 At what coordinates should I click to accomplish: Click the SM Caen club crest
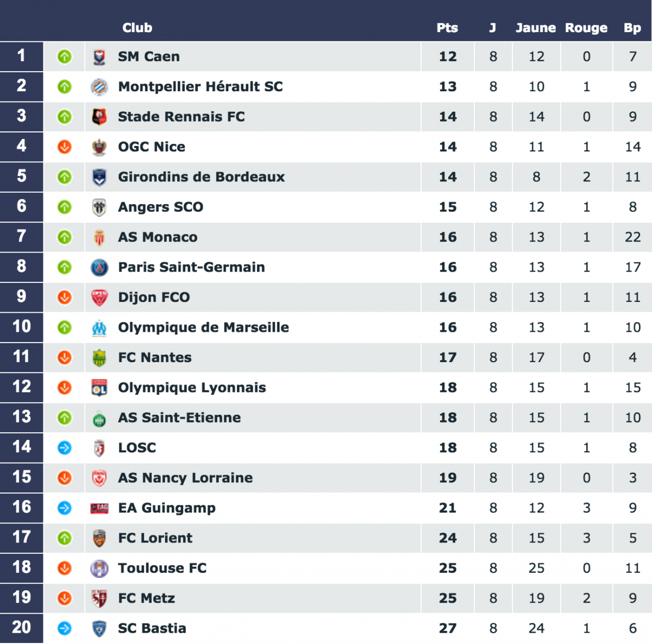pyautogui.click(x=99, y=56)
